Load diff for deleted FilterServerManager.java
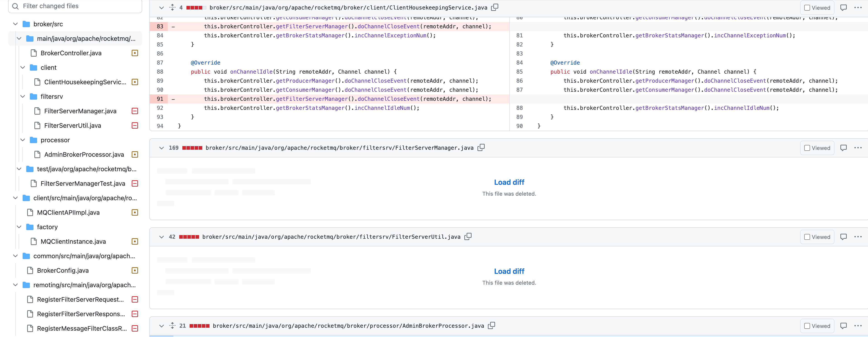868x337 pixels. tap(509, 183)
